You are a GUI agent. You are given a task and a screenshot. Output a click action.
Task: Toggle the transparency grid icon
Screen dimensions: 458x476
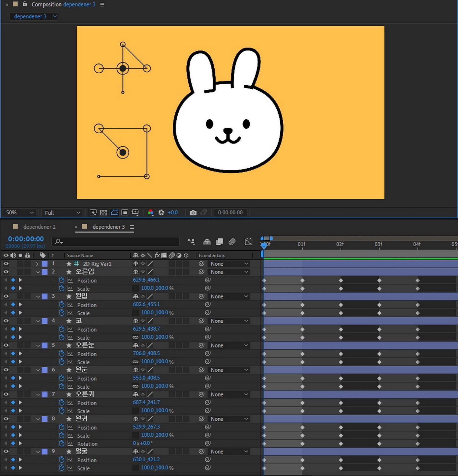coord(104,213)
